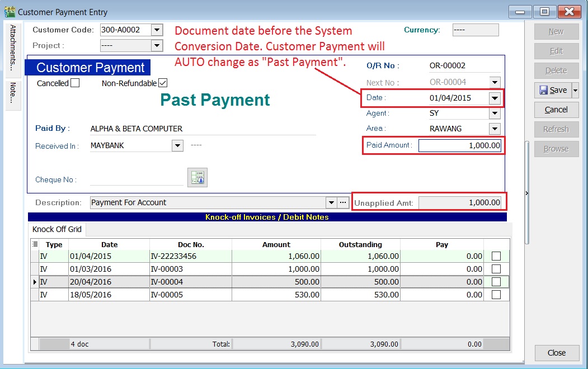Open the Date picker dropdown
The height and width of the screenshot is (369, 588).
point(494,98)
